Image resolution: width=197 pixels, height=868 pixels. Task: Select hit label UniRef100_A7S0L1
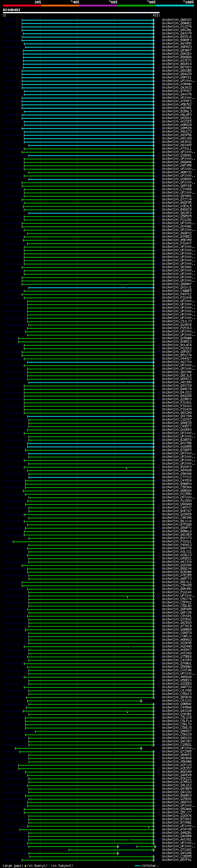[177, 149]
